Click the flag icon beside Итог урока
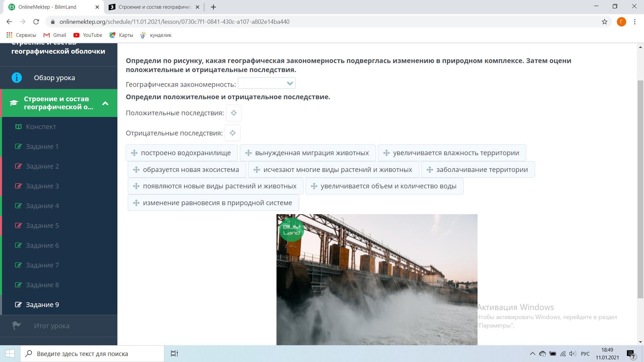This screenshot has height=362, width=644. [x=16, y=325]
